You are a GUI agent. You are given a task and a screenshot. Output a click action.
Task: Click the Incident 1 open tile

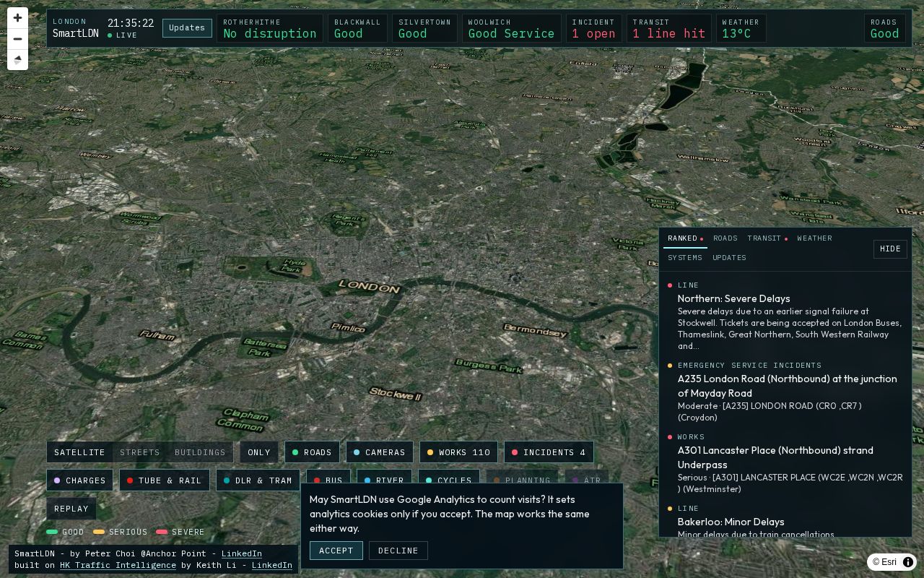coord(593,29)
